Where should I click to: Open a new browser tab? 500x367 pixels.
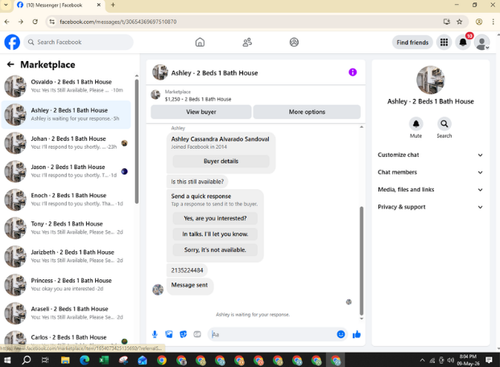113,5
